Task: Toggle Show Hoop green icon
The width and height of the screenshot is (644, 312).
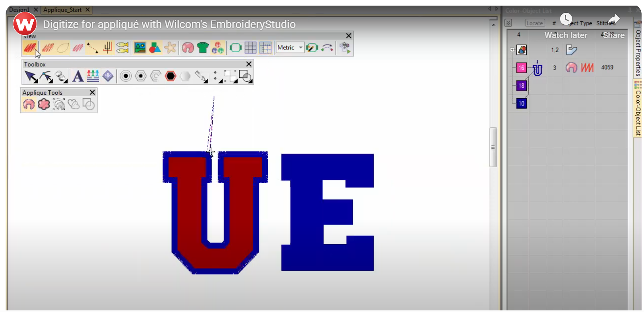Action: (235, 48)
